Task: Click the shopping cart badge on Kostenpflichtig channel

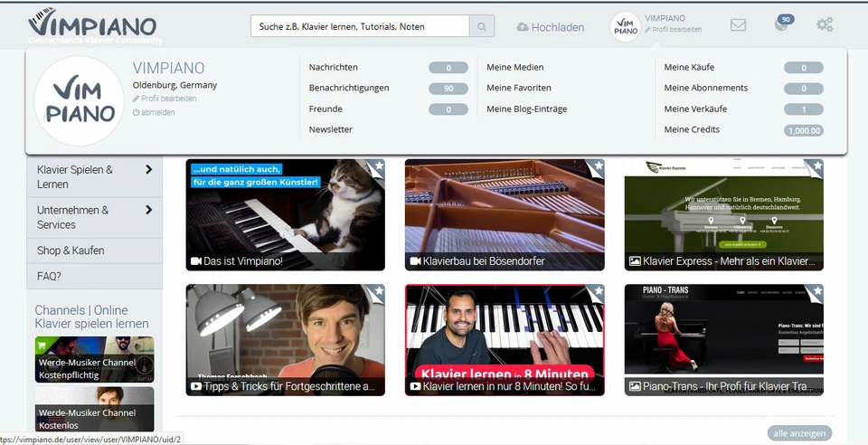Action: tap(41, 346)
